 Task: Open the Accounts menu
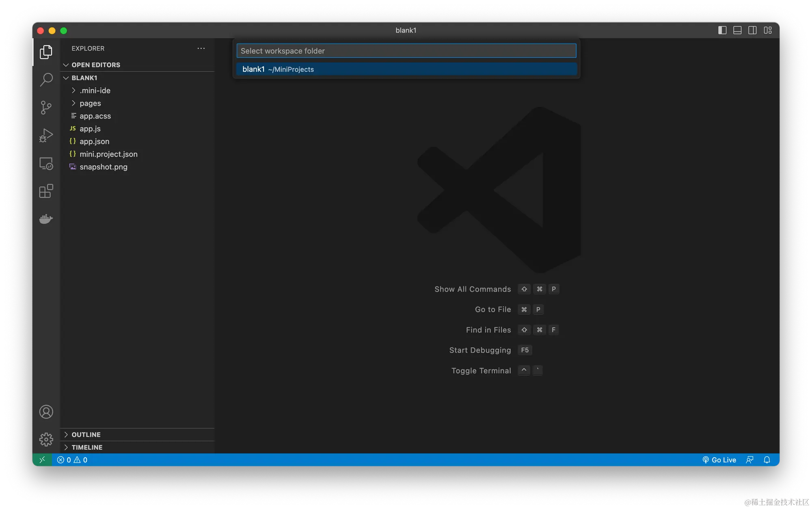coord(46,412)
